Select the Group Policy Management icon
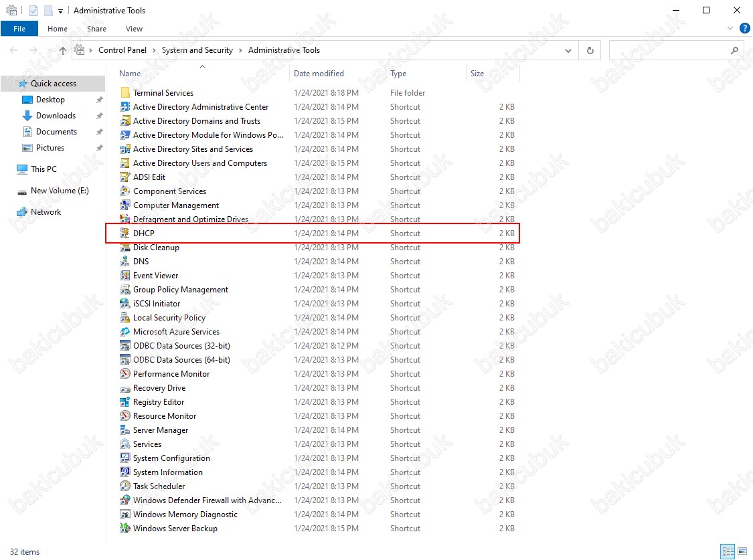Screen dimensions: 753x560 click(125, 290)
